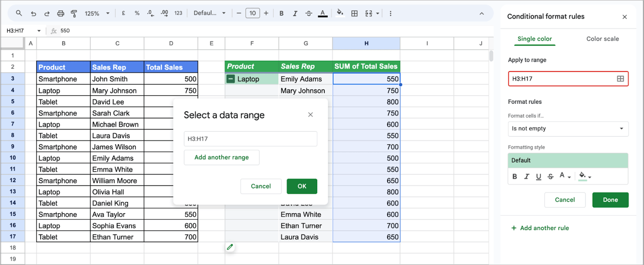
Task: Click Cancel in the sidebar panel
Action: click(x=565, y=200)
